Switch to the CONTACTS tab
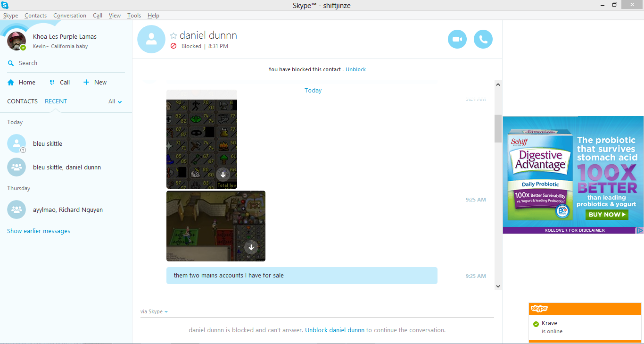Screen dimensions: 644x344 (x=22, y=101)
